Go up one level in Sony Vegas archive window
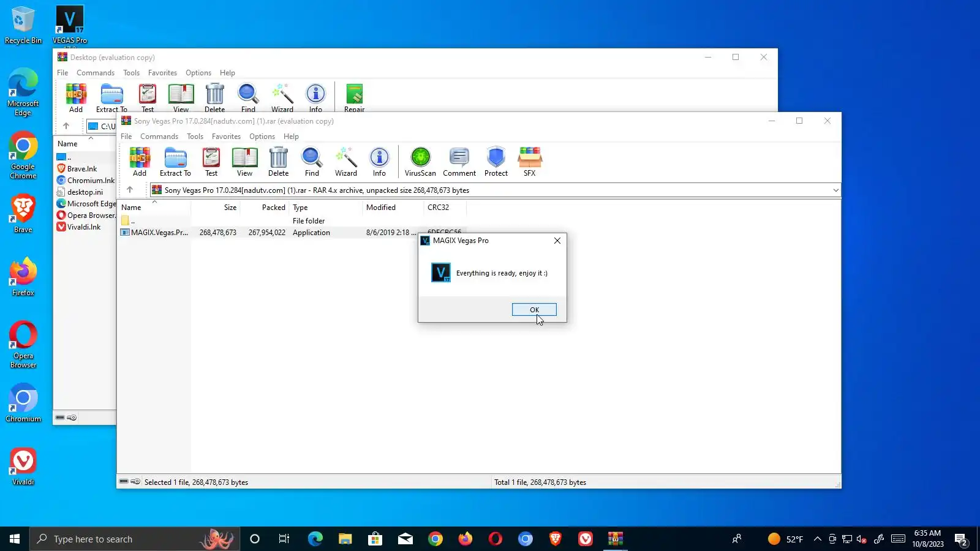Image resolution: width=980 pixels, height=551 pixels. click(x=130, y=190)
